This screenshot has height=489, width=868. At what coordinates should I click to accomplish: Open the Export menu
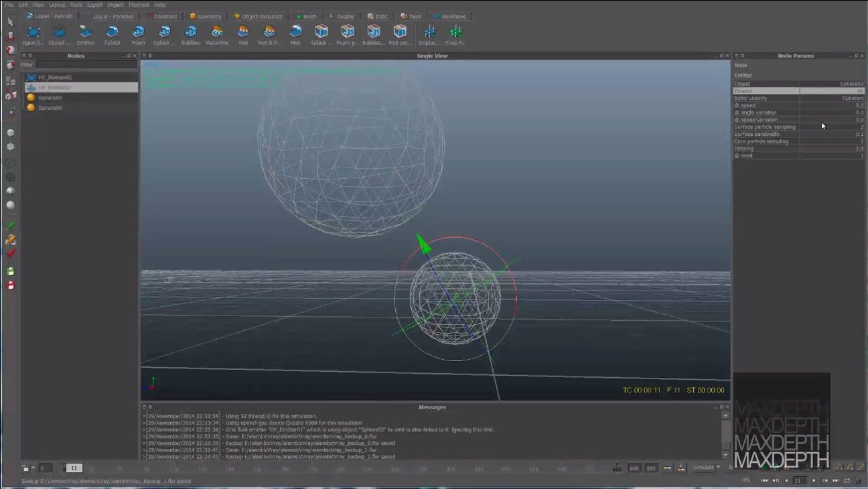pos(94,5)
